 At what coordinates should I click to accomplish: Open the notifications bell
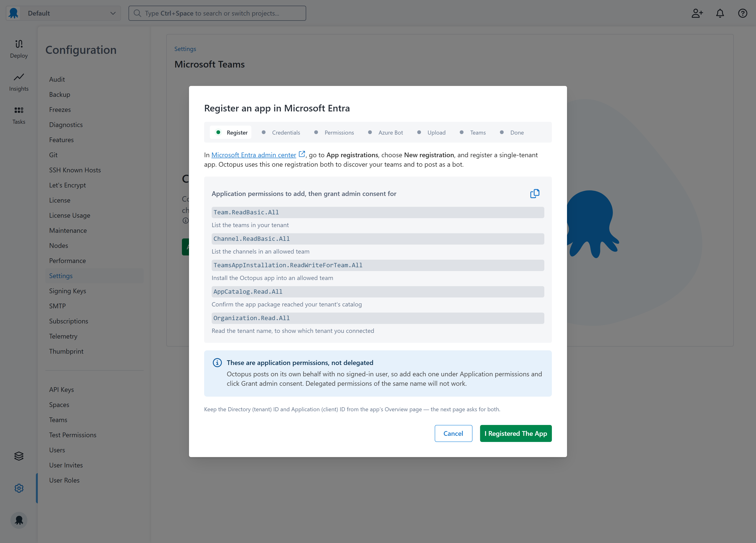tap(720, 13)
